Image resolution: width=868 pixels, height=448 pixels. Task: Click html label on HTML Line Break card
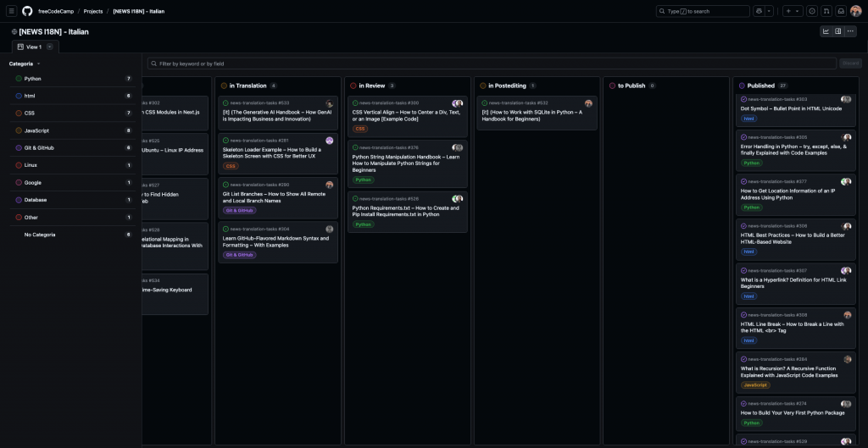pyautogui.click(x=749, y=340)
